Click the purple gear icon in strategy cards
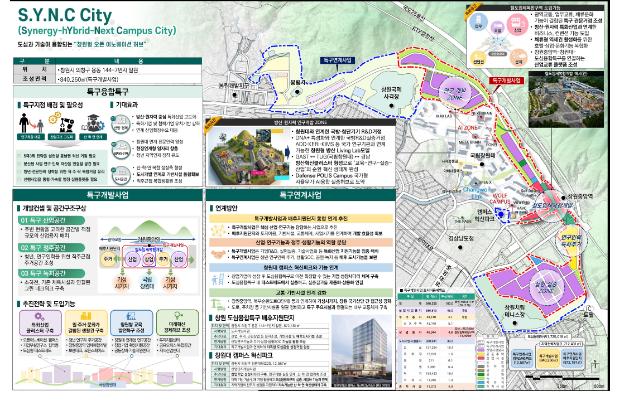This screenshot has width=621, height=397. [39, 316]
